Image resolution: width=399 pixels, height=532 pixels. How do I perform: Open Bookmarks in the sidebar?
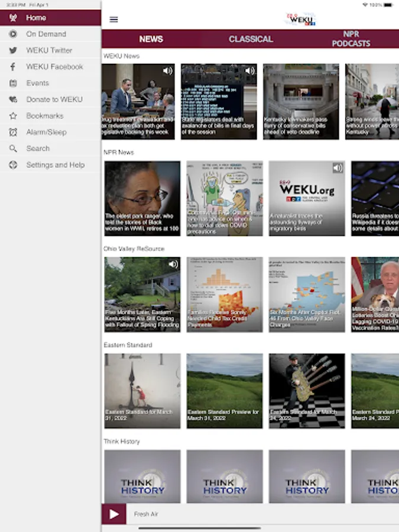pos(50,116)
